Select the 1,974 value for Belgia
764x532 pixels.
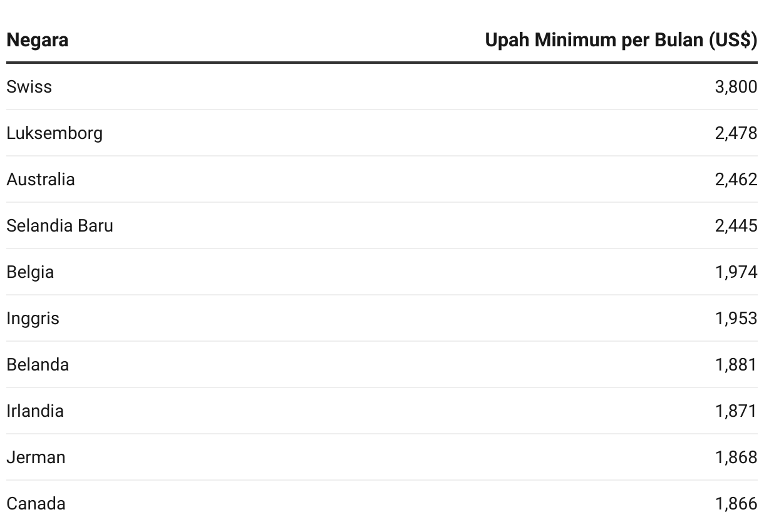coord(736,272)
